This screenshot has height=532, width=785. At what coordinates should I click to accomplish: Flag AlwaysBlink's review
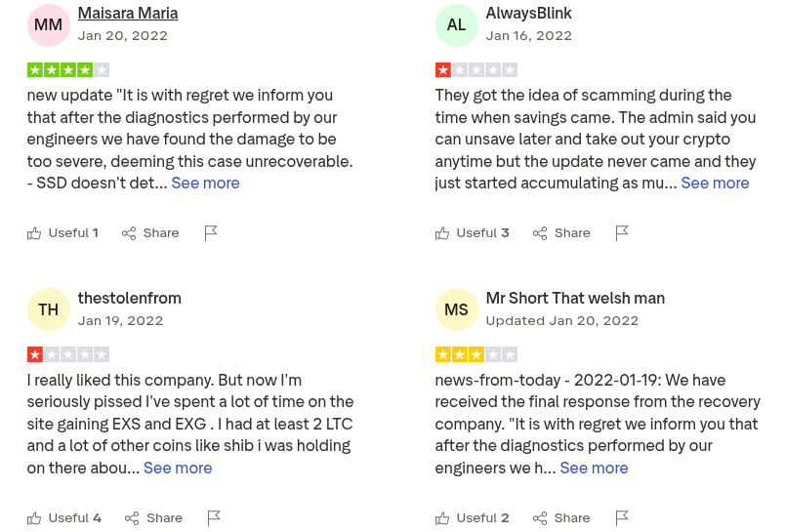click(x=622, y=233)
